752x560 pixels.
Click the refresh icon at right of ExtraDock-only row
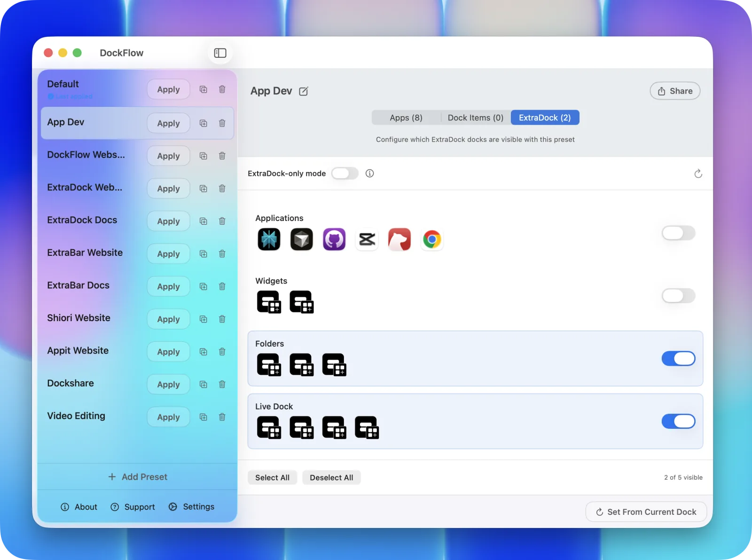click(698, 174)
